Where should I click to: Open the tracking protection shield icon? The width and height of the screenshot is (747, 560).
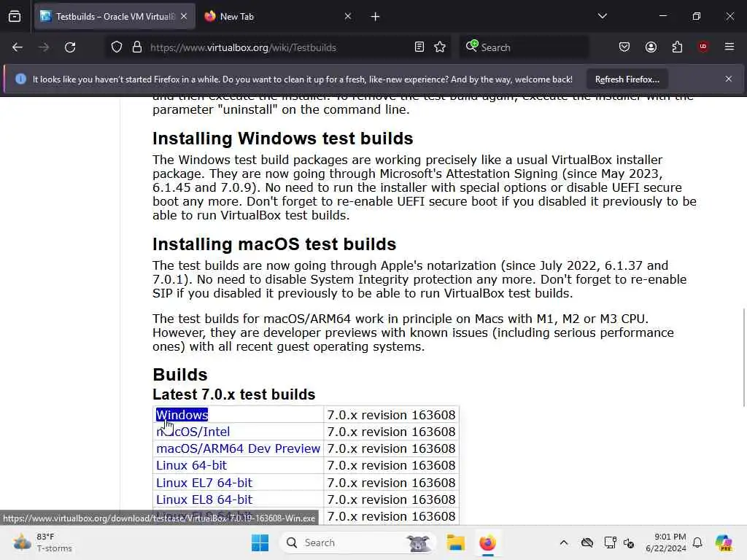[x=117, y=47]
